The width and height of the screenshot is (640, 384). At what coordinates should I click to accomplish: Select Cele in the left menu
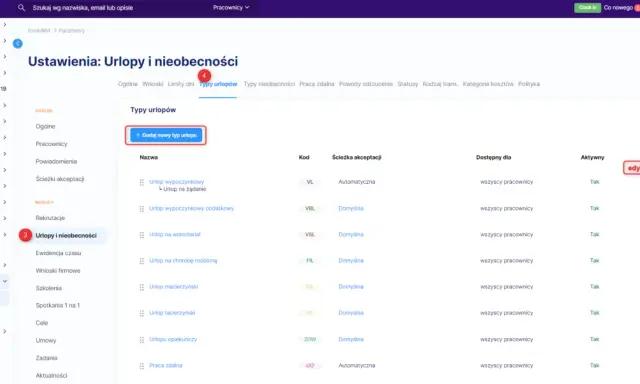(42, 323)
